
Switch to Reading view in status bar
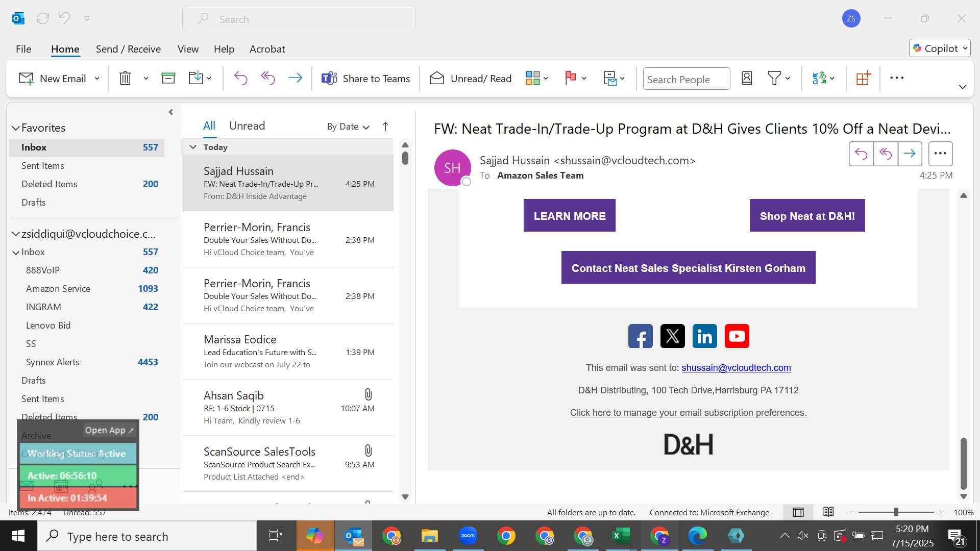click(828, 512)
